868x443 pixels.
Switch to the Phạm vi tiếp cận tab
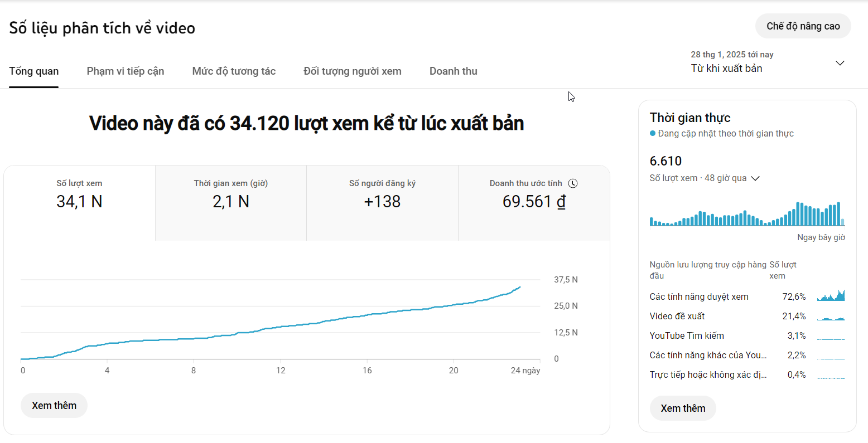[126, 71]
